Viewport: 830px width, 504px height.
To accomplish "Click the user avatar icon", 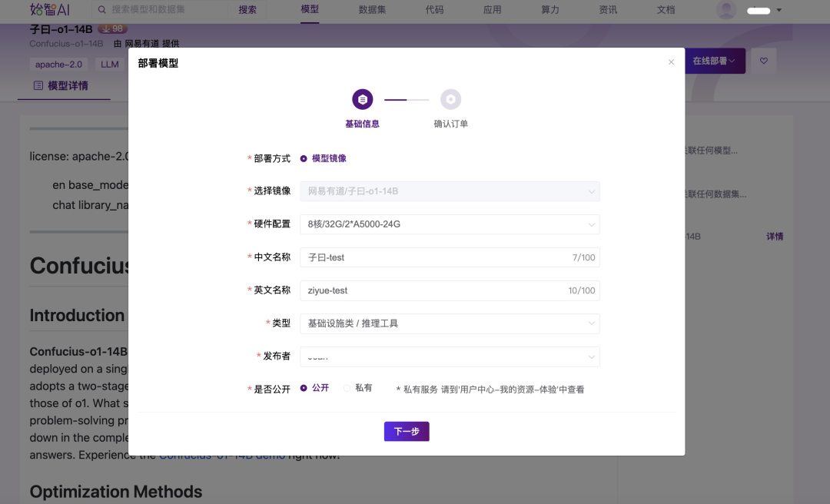I will click(x=725, y=10).
